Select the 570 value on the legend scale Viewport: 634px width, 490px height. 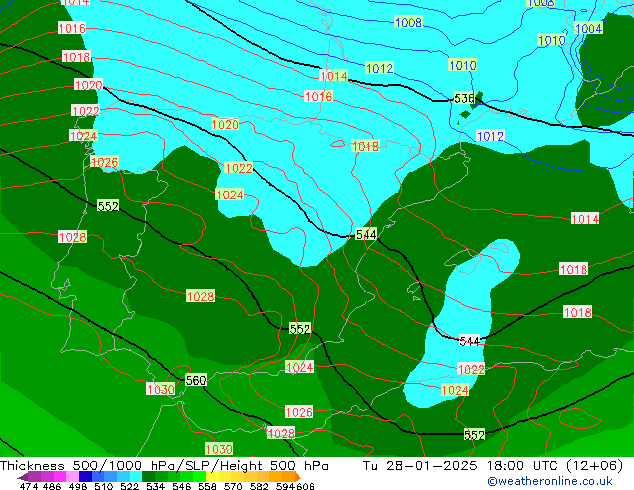[233, 486]
